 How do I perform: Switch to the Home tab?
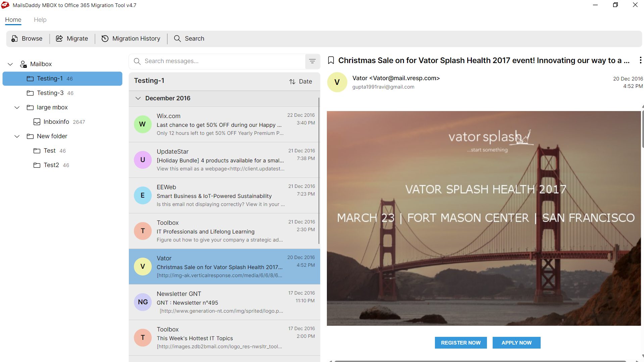(x=13, y=20)
